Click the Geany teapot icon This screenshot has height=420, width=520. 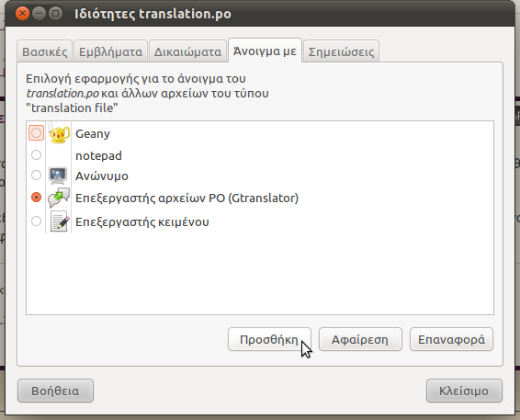pyautogui.click(x=59, y=133)
